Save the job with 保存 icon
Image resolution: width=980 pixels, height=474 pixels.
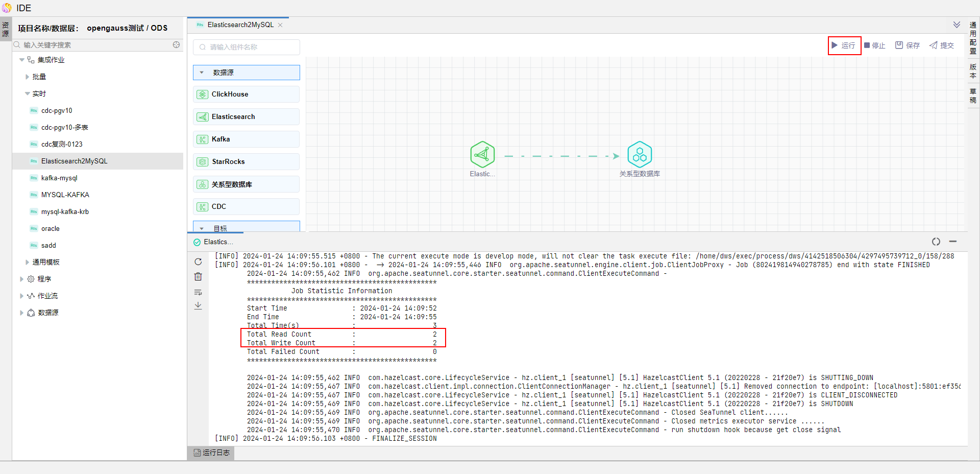pyautogui.click(x=907, y=45)
